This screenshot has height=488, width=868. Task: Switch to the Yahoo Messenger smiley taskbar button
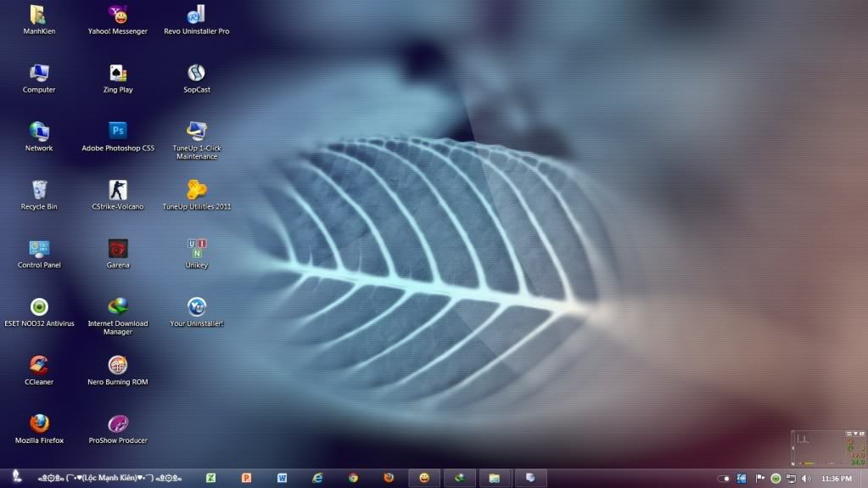pyautogui.click(x=424, y=478)
